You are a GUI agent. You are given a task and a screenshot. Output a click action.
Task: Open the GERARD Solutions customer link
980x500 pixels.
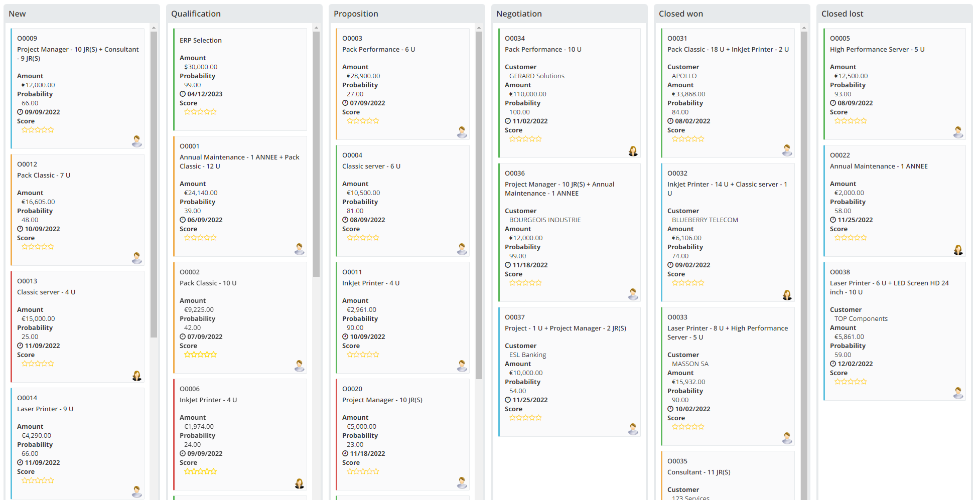tap(536, 76)
